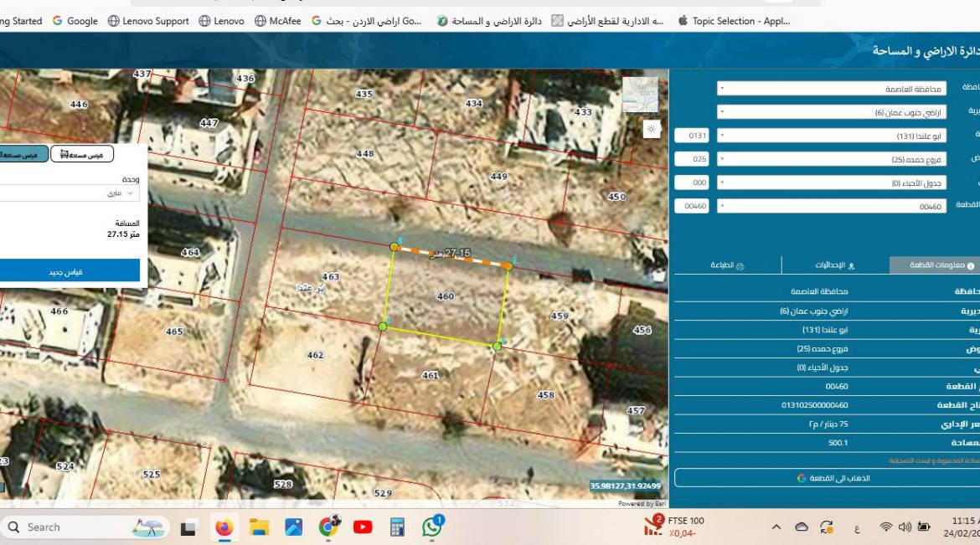
Task: Open WhatsApp from the taskbar
Action: click(432, 527)
